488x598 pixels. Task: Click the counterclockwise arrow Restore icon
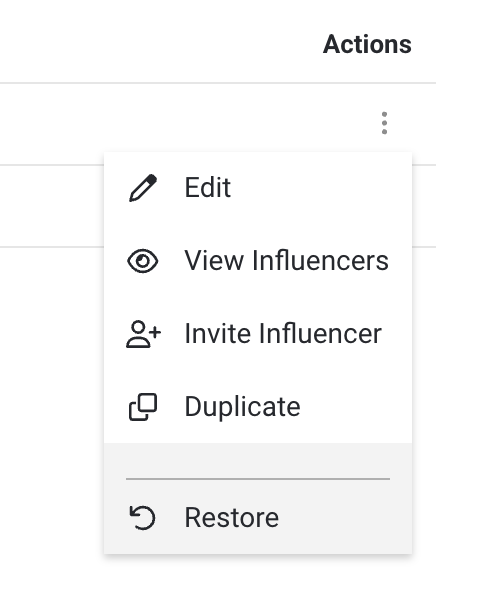pos(143,518)
